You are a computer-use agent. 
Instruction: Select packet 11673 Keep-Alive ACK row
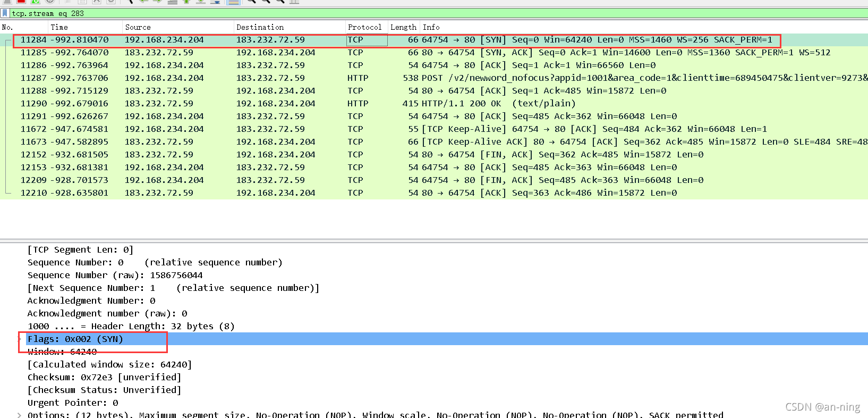tap(434, 142)
